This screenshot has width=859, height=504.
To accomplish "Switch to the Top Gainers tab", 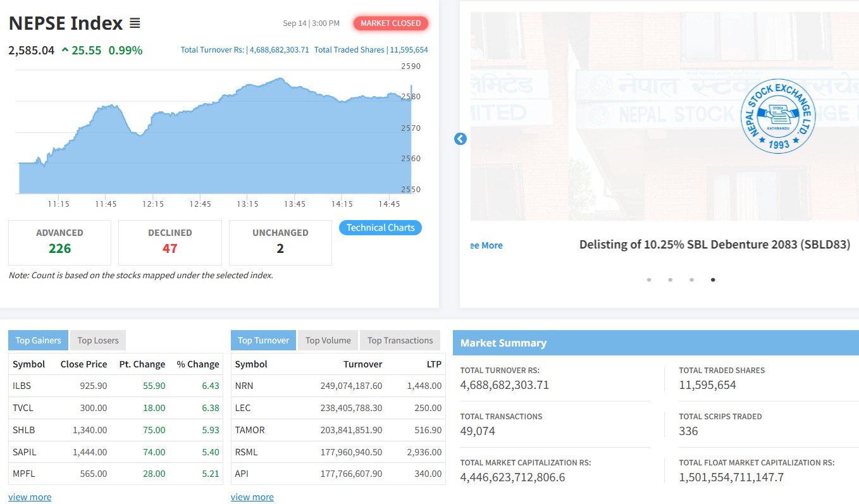I will click(x=38, y=340).
